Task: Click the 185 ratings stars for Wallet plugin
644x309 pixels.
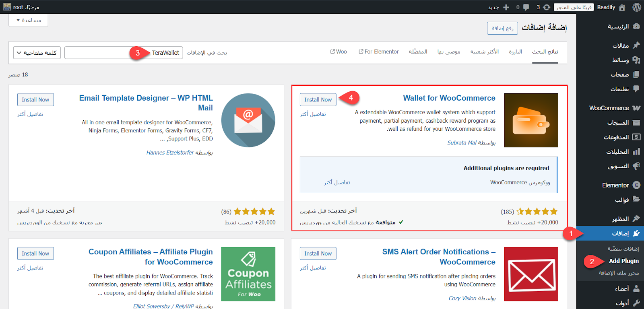Action: pos(537,212)
